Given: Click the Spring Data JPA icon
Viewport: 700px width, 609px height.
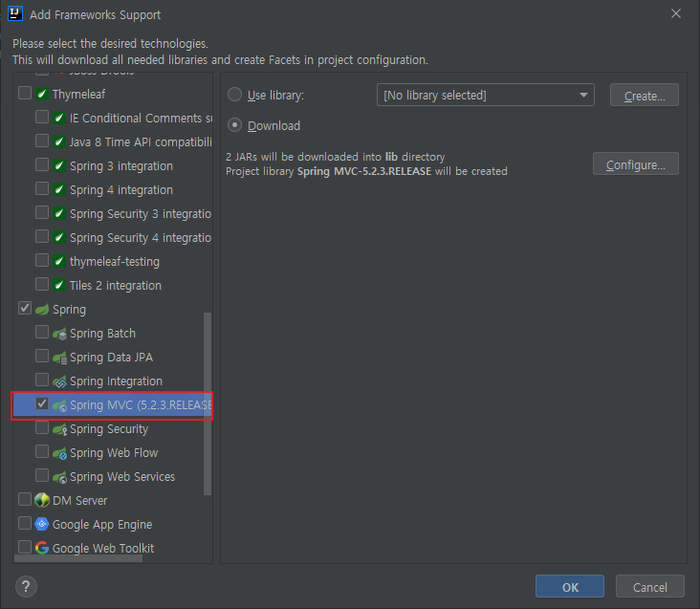Looking at the screenshot, I should (x=59, y=358).
